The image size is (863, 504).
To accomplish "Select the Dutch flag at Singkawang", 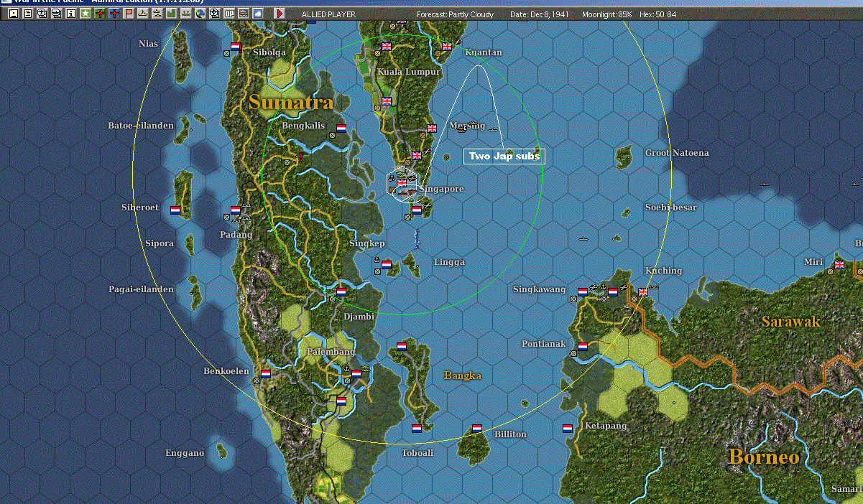I will pos(583,292).
